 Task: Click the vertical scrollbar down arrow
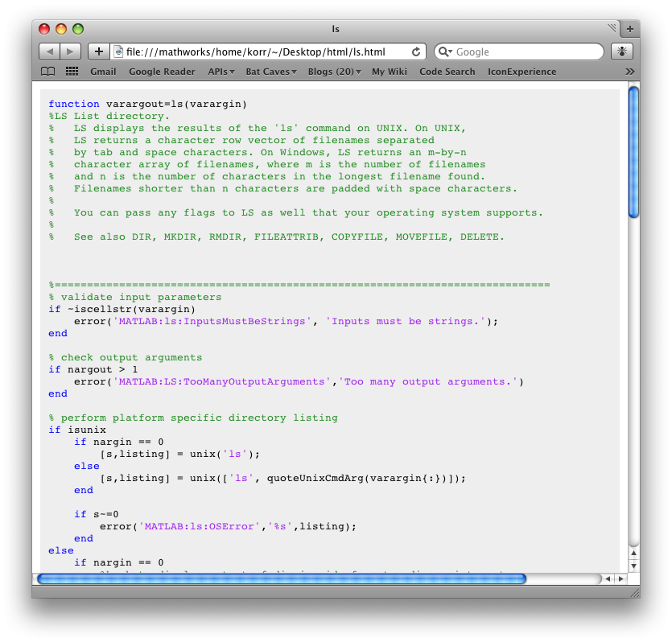633,566
